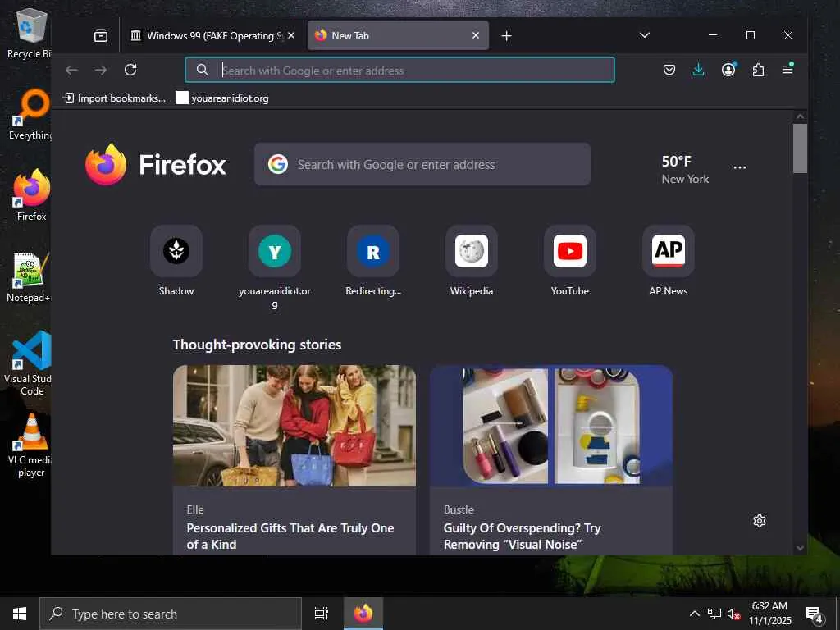Open the Firefox application menu
The height and width of the screenshot is (630, 840).
pos(787,69)
